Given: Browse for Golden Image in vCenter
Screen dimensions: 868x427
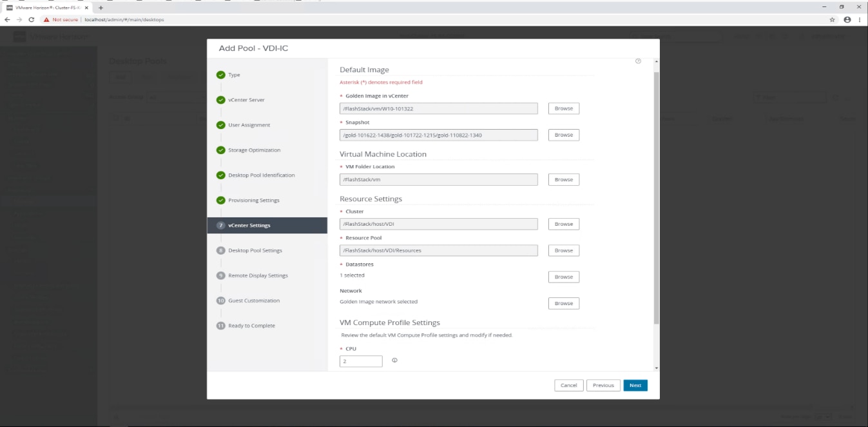Looking at the screenshot, I should pyautogui.click(x=564, y=108).
